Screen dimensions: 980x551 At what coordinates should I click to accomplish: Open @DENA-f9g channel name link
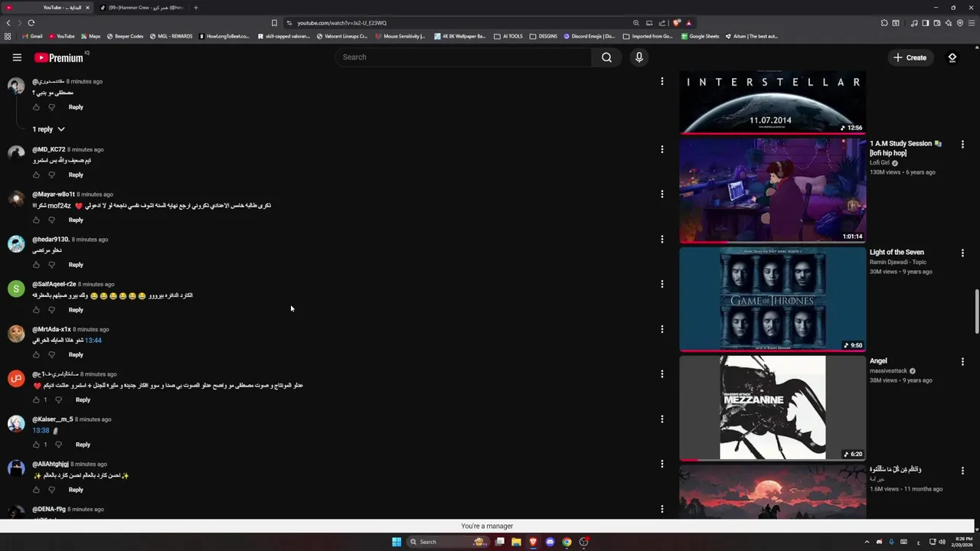[x=49, y=510]
